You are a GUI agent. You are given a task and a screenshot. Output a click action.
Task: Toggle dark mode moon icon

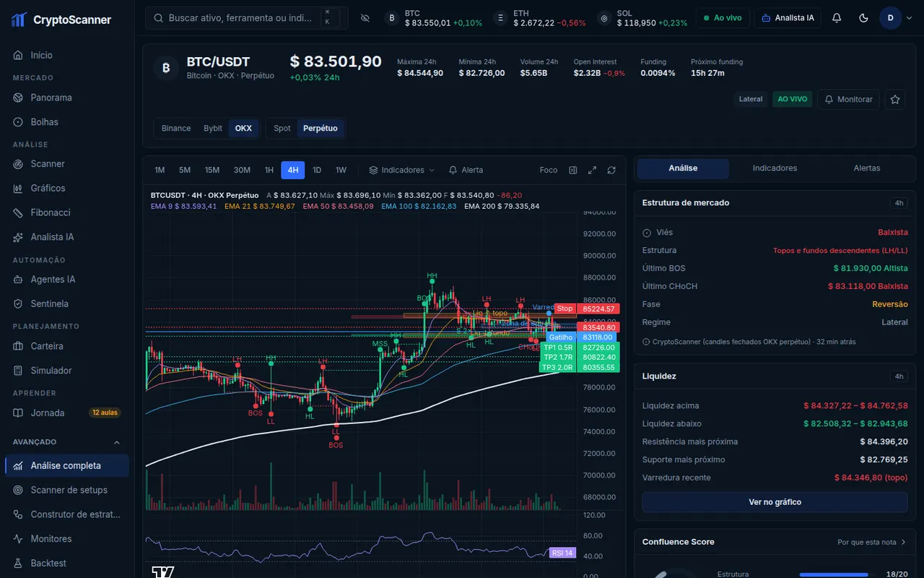click(x=863, y=18)
